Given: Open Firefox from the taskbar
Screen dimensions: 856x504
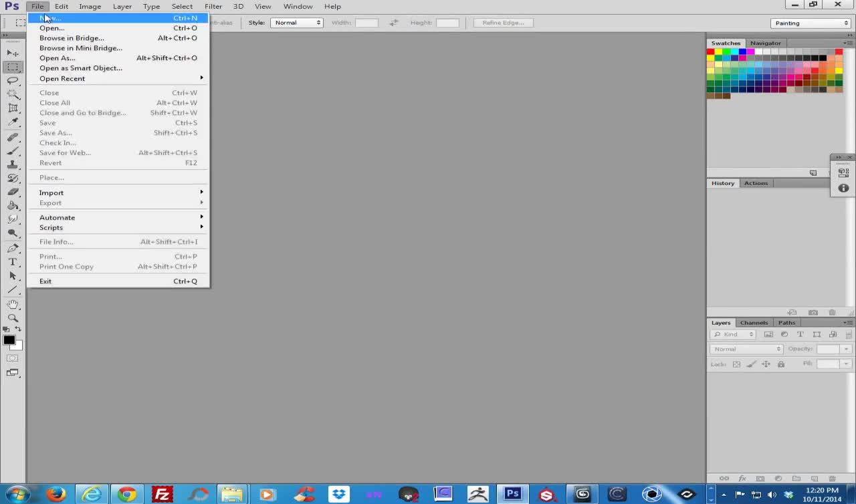Looking at the screenshot, I should tap(56, 495).
